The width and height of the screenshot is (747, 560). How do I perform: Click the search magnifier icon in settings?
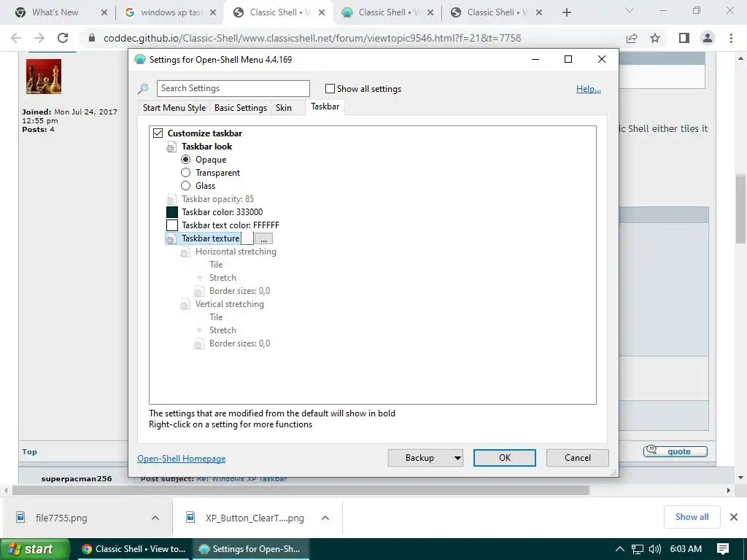tap(143, 89)
